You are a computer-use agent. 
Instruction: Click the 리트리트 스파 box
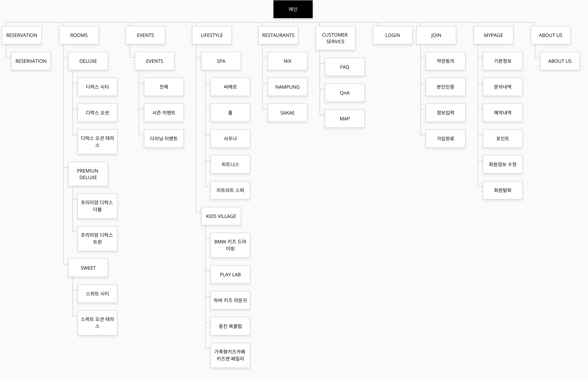point(230,190)
